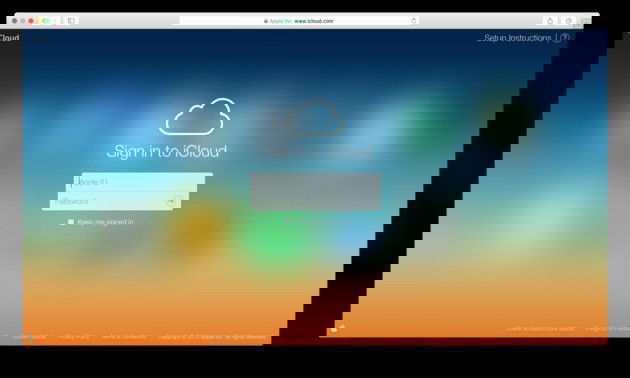Viewport: 630px width, 378px height.
Task: Click the Show all tabs icon
Action: pyautogui.click(x=569, y=20)
